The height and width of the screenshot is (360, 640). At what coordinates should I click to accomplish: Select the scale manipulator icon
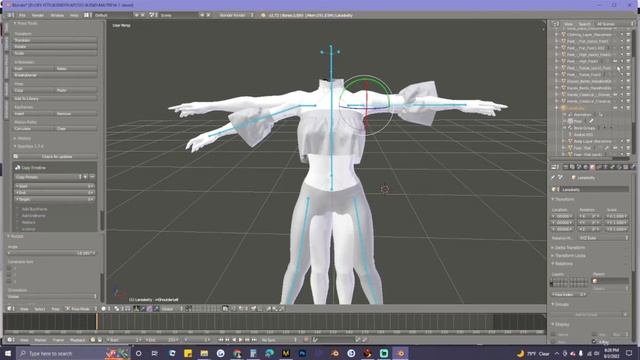point(156,309)
